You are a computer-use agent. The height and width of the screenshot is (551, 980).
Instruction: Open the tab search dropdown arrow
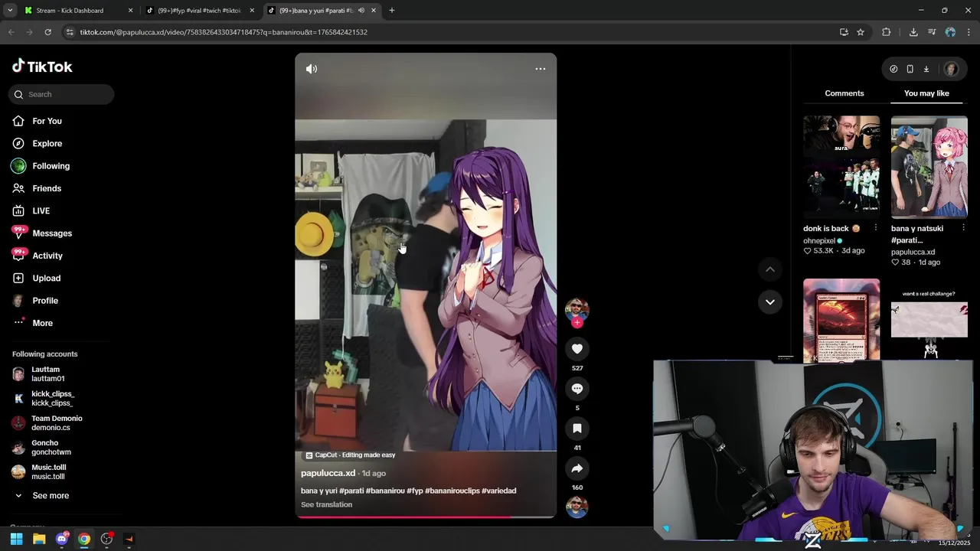click(x=10, y=11)
